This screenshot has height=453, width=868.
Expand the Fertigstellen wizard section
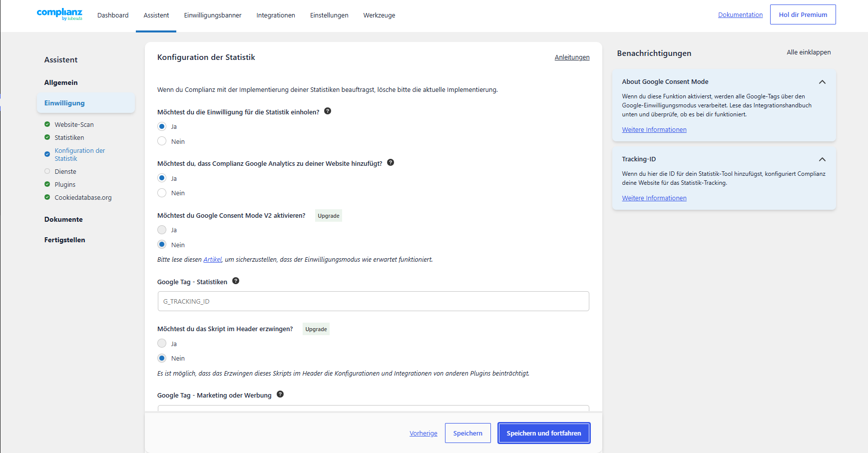click(x=65, y=240)
